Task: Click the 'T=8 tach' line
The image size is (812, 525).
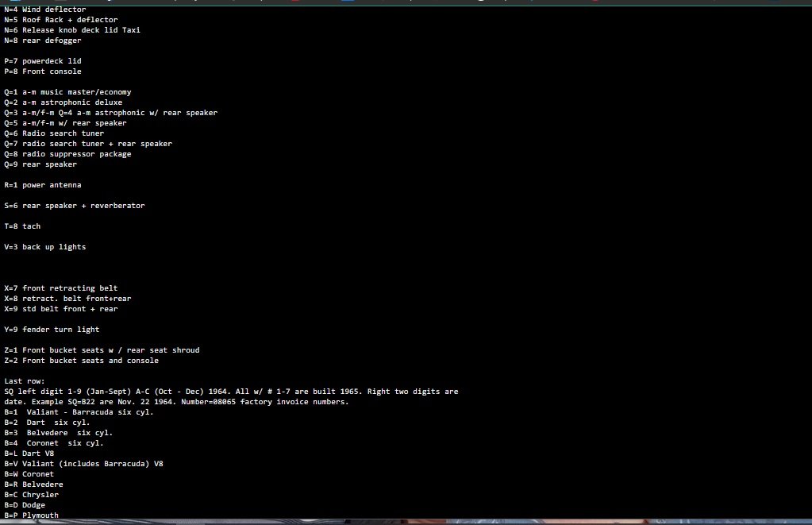Action: [22, 226]
